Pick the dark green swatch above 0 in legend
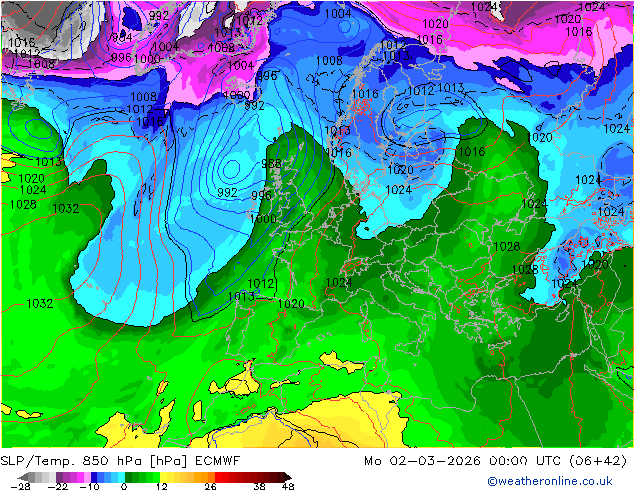The width and height of the screenshot is (634, 490). (x=128, y=477)
